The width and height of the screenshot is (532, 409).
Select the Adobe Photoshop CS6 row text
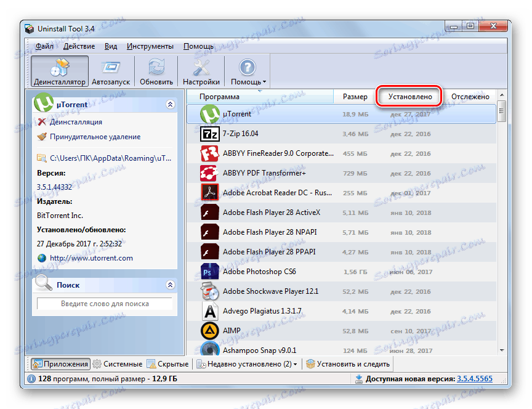259,272
